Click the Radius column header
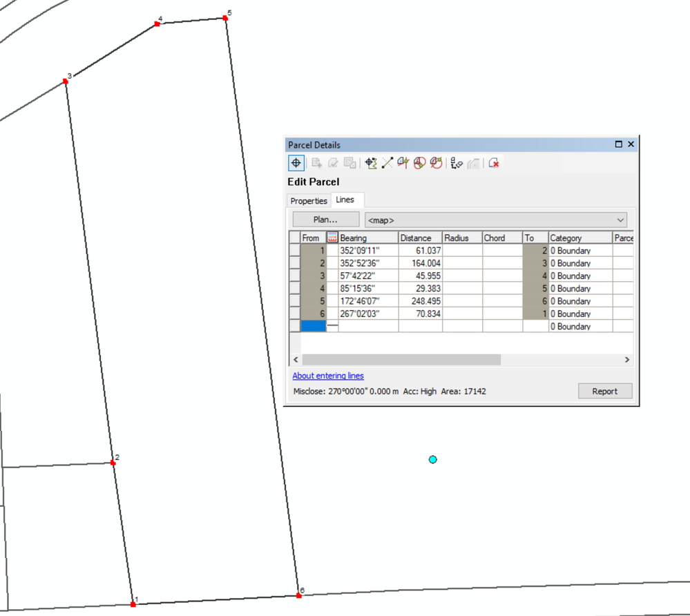The image size is (690, 616). click(462, 238)
